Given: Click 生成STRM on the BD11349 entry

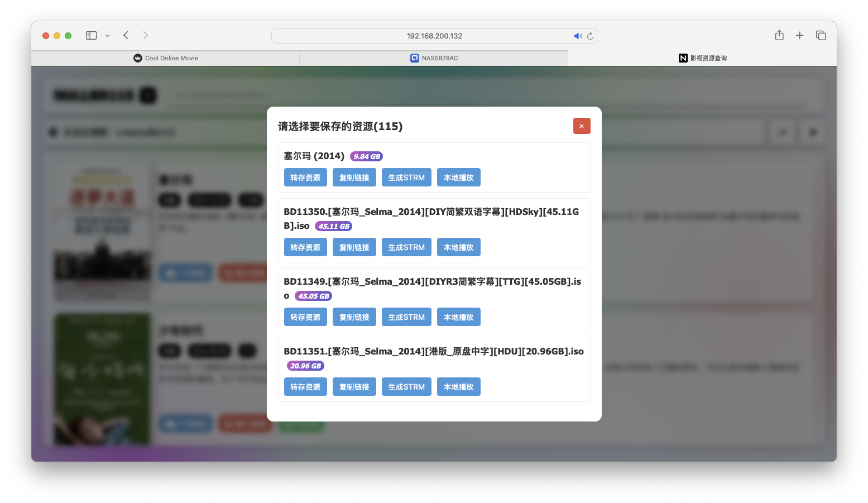Looking at the screenshot, I should 406,317.
